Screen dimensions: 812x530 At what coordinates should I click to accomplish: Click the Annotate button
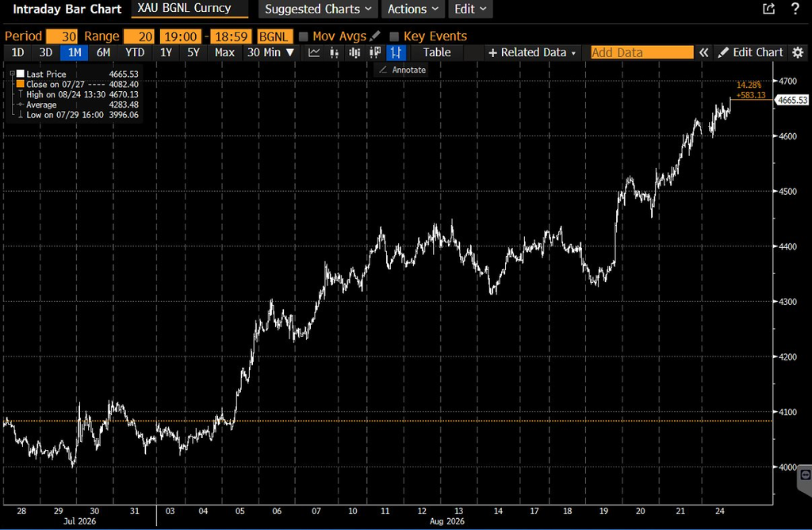(402, 70)
